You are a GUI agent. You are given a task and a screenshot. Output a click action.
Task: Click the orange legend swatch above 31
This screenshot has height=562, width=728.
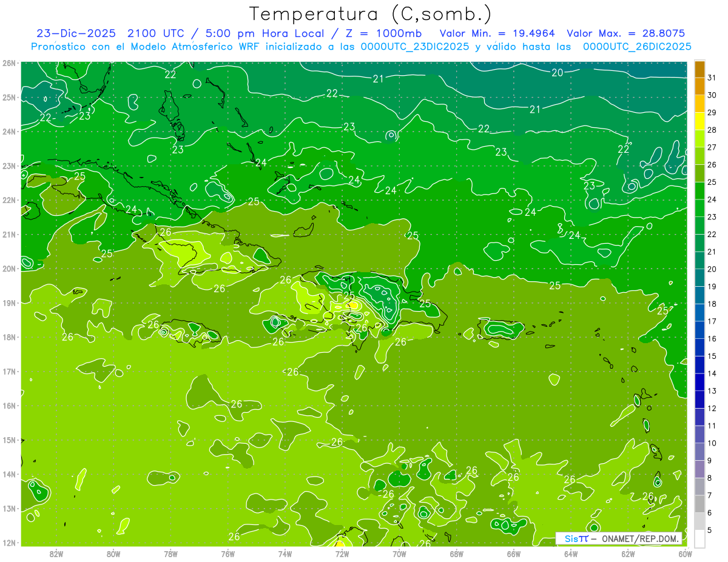tap(699, 69)
